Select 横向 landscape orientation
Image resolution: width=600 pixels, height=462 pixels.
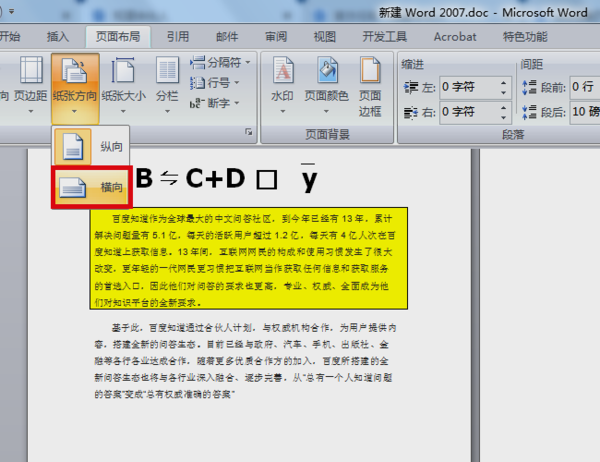click(x=91, y=187)
